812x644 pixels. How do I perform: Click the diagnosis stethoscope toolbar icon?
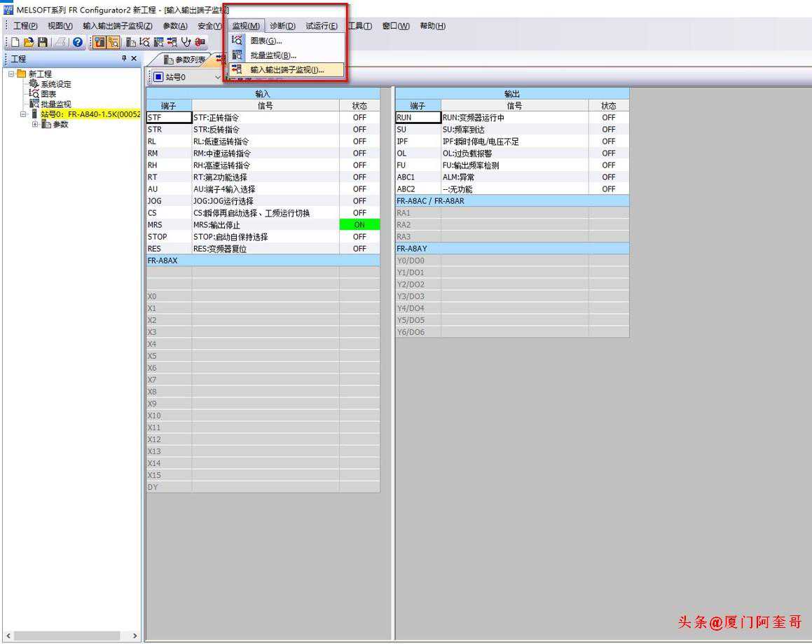click(186, 42)
